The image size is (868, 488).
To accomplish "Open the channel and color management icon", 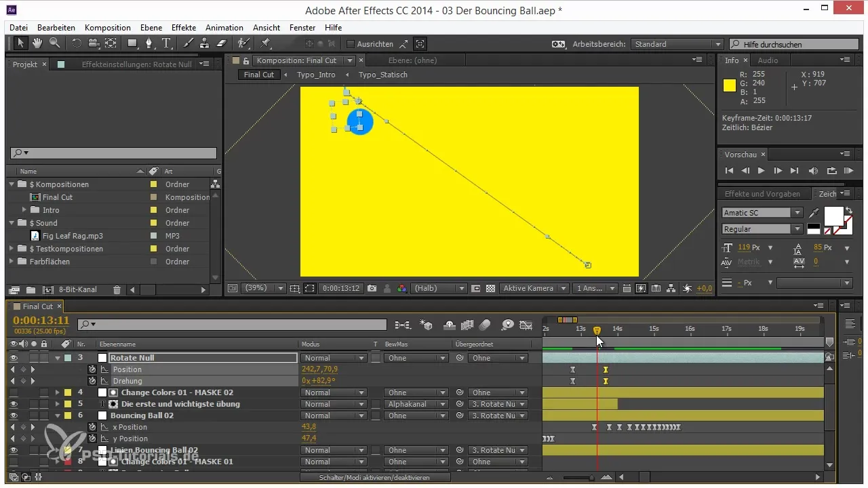I will coord(402,288).
